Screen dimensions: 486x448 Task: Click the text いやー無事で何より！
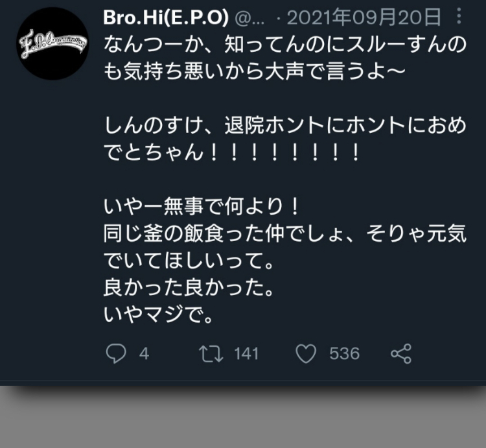tap(202, 206)
